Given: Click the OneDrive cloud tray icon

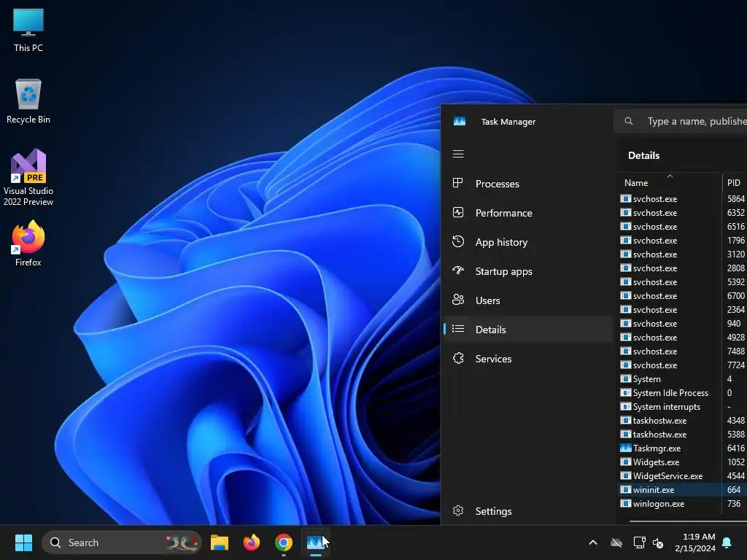Looking at the screenshot, I should tap(616, 542).
